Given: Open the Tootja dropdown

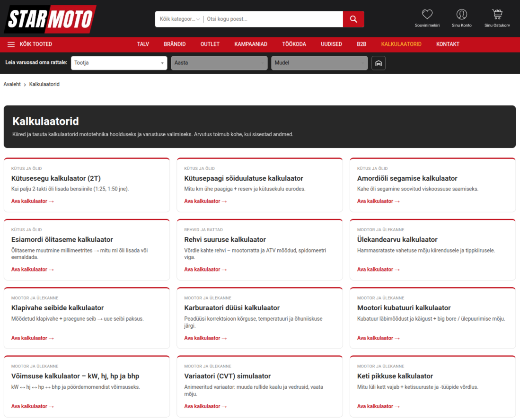Looking at the screenshot, I should click(x=119, y=63).
